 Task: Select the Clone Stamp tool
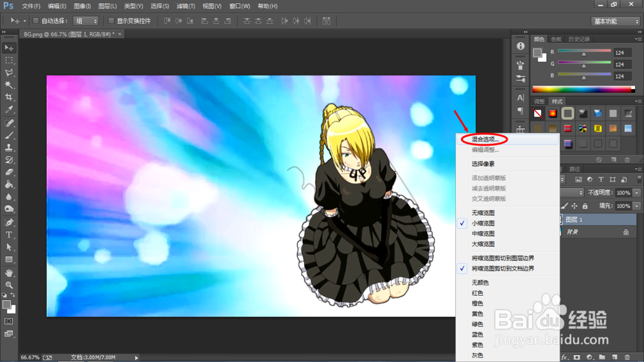8,148
